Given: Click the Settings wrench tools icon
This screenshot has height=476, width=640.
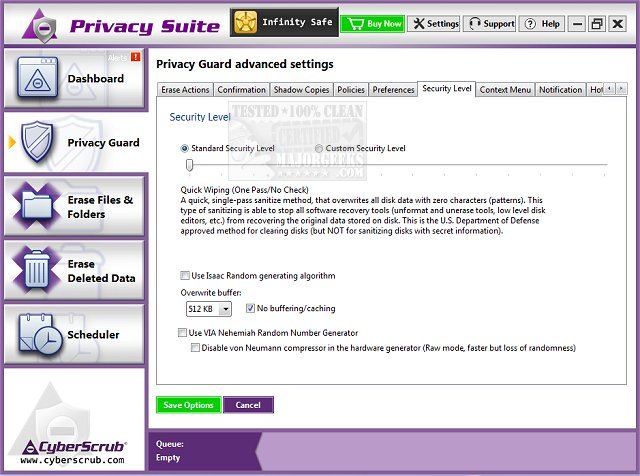Looking at the screenshot, I should click(x=419, y=24).
